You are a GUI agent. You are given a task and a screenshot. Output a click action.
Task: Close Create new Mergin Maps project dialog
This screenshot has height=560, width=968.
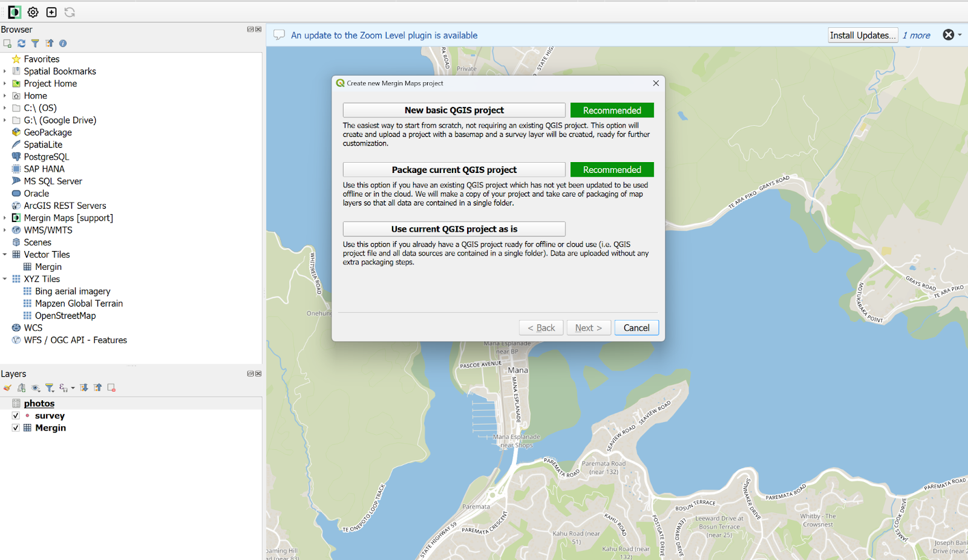pyautogui.click(x=656, y=83)
